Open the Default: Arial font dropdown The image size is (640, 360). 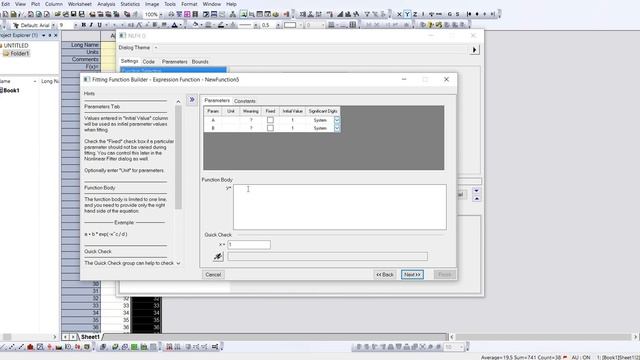point(53,25)
